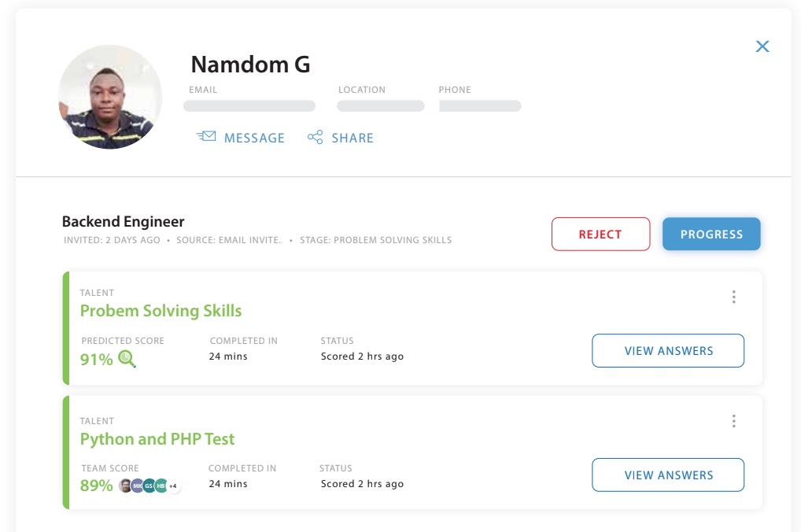Click the predicted score magnifier icon
The width and height of the screenshot is (801, 532).
tap(127, 360)
